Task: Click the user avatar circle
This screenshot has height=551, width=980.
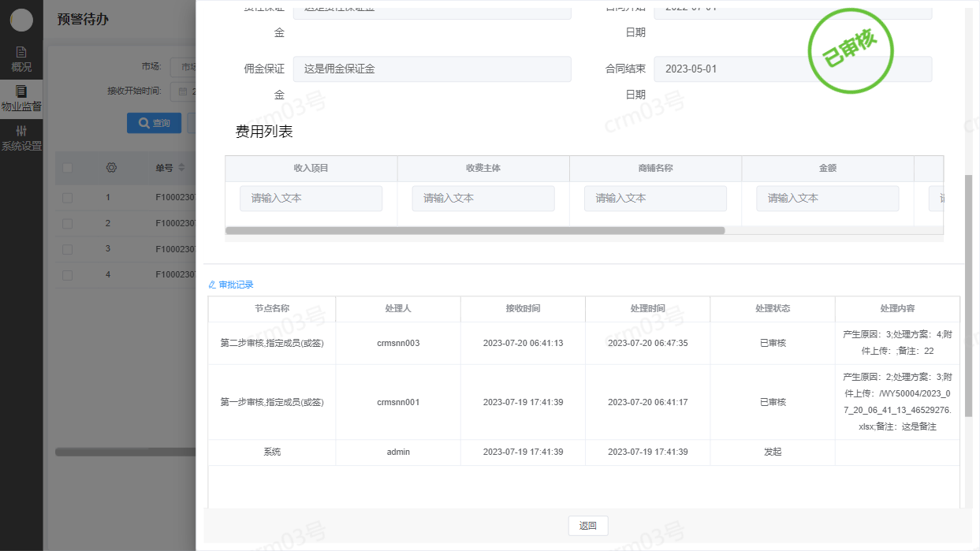Action: click(21, 20)
